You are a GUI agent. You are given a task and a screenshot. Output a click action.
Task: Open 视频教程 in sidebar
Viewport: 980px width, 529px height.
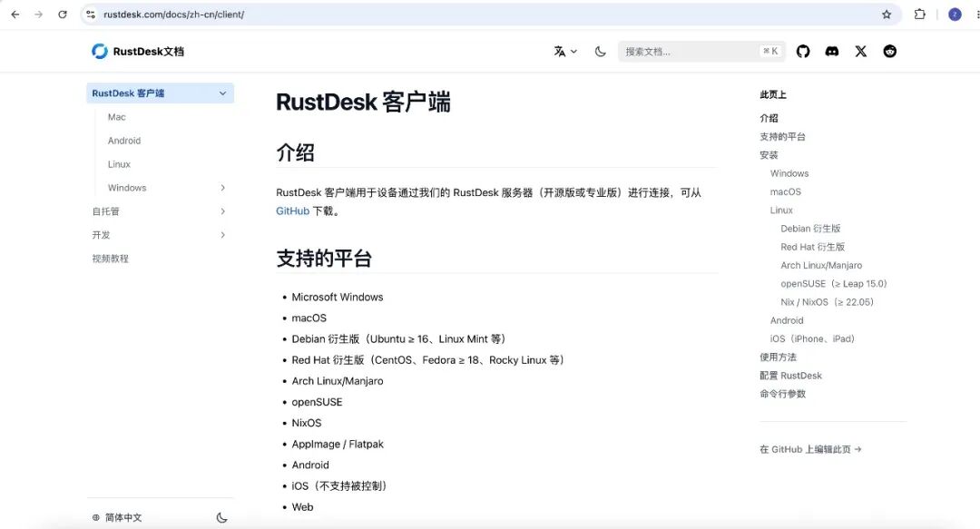tap(111, 259)
